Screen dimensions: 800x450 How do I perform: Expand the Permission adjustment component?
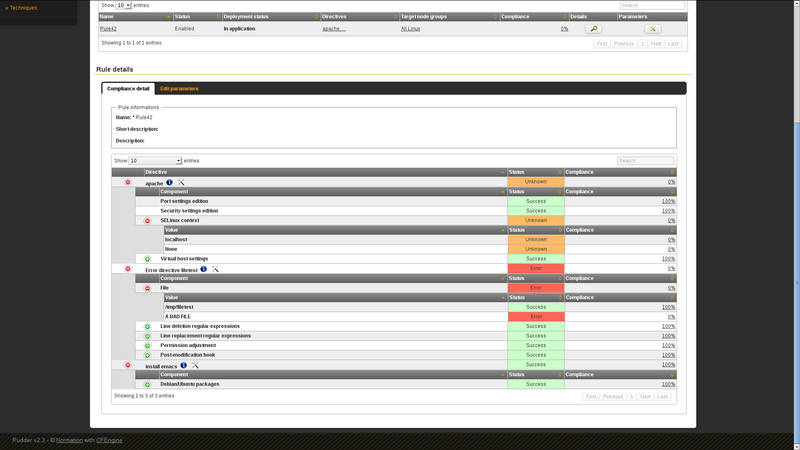pyautogui.click(x=147, y=346)
